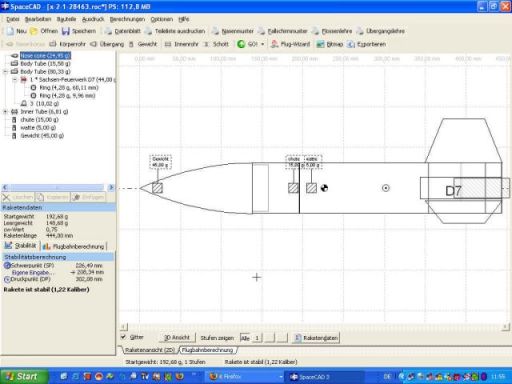The width and height of the screenshot is (512, 384).
Task: Add a Körperrohr body tube component
Action: pyautogui.click(x=67, y=44)
